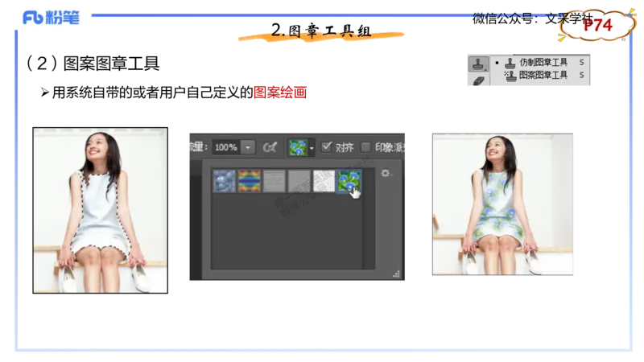
Task: Pick the blue flower pattern swatch
Action: [349, 181]
